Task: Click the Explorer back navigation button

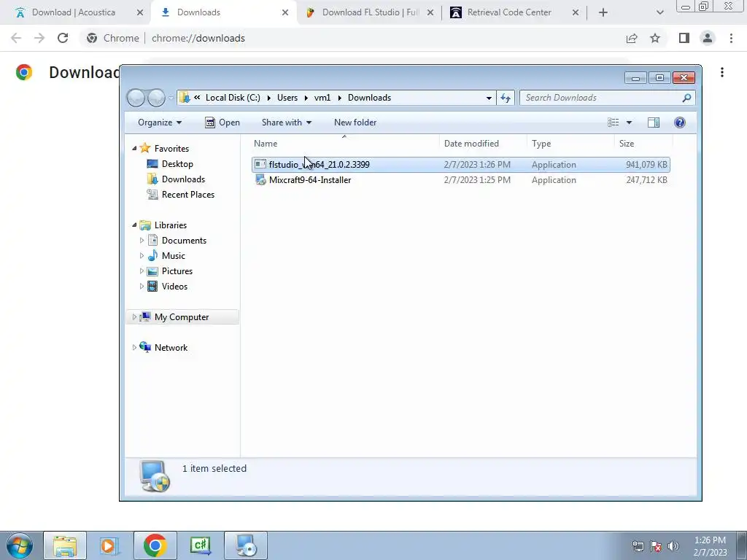Action: [136, 98]
